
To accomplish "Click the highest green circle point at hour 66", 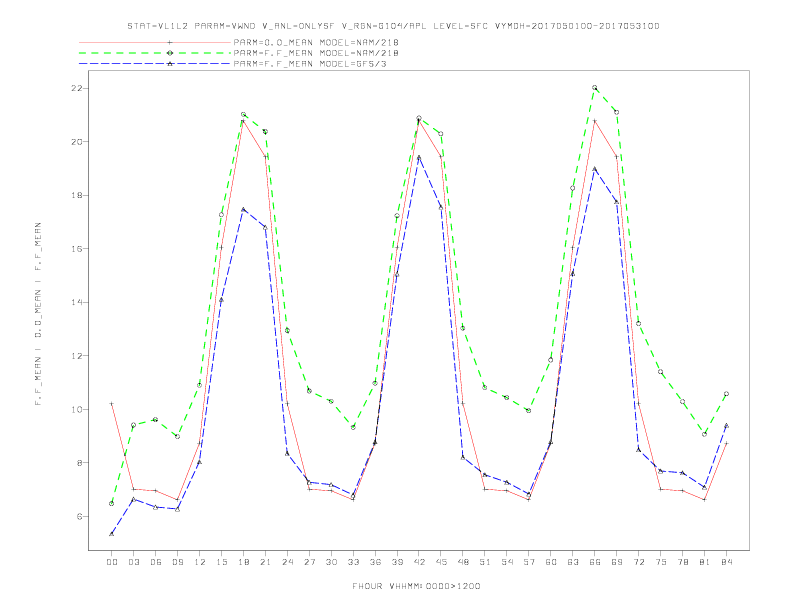I will [x=595, y=87].
